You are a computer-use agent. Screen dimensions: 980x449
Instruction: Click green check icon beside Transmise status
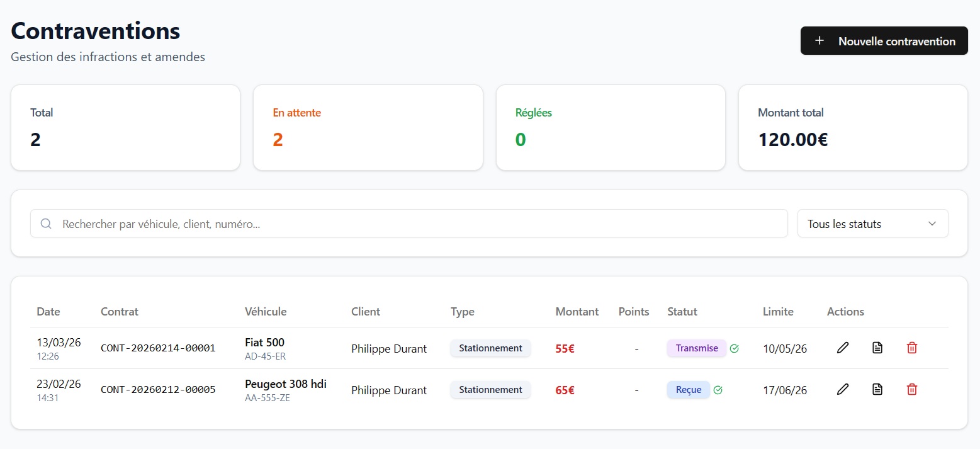[735, 348]
